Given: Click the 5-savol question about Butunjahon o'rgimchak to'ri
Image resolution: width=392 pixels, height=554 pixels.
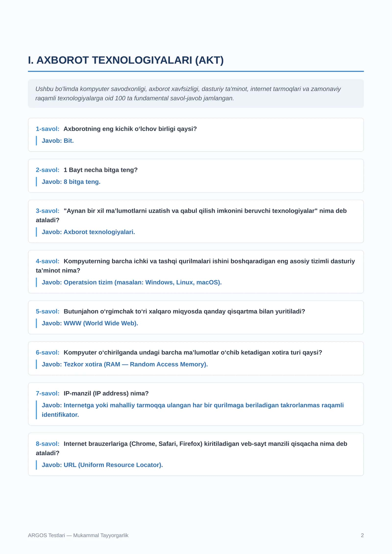Looking at the screenshot, I should (184, 312).
